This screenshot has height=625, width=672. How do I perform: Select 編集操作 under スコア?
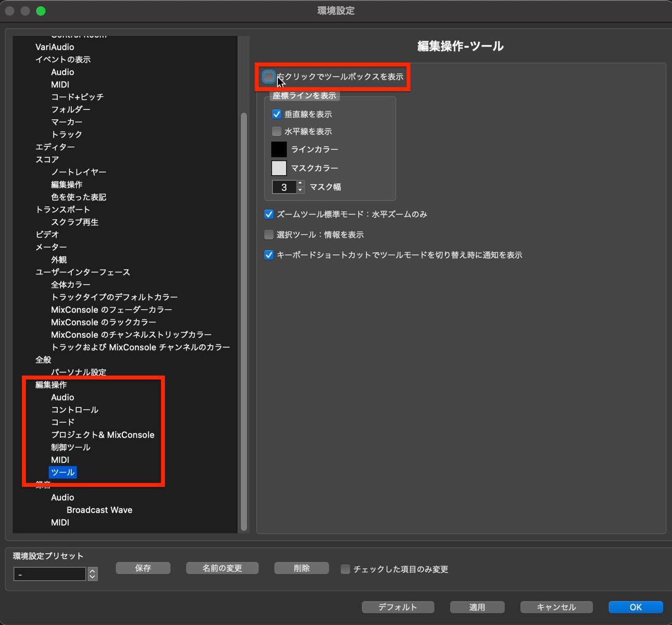pyautogui.click(x=67, y=184)
